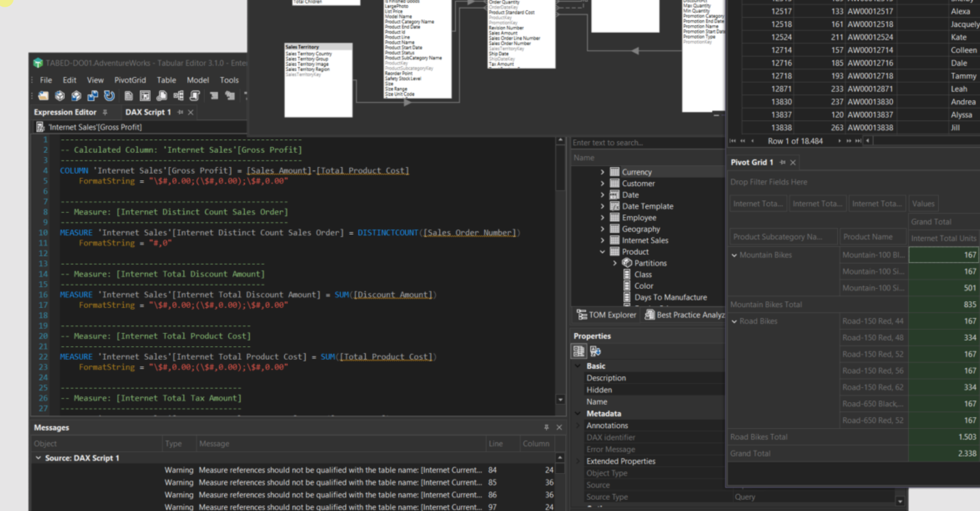This screenshot has height=511, width=980.
Task: Click the blue Refresh arrow toolbar icon
Action: pos(109,96)
